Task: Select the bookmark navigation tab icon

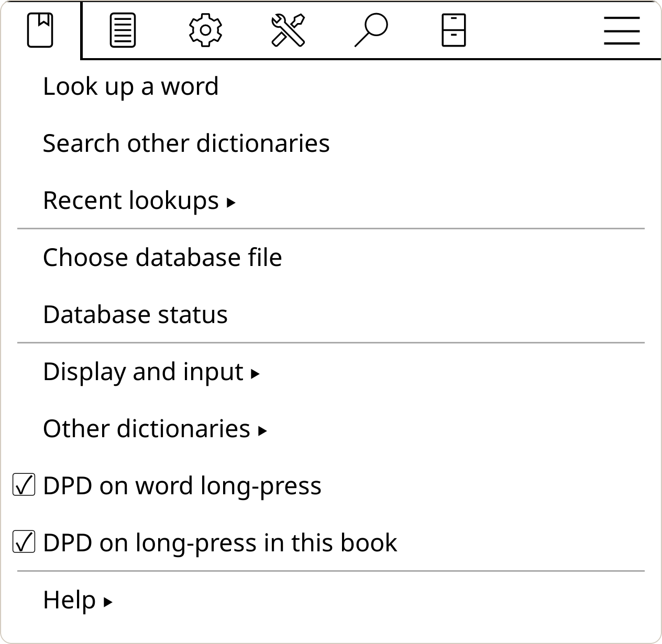Action: (x=40, y=30)
